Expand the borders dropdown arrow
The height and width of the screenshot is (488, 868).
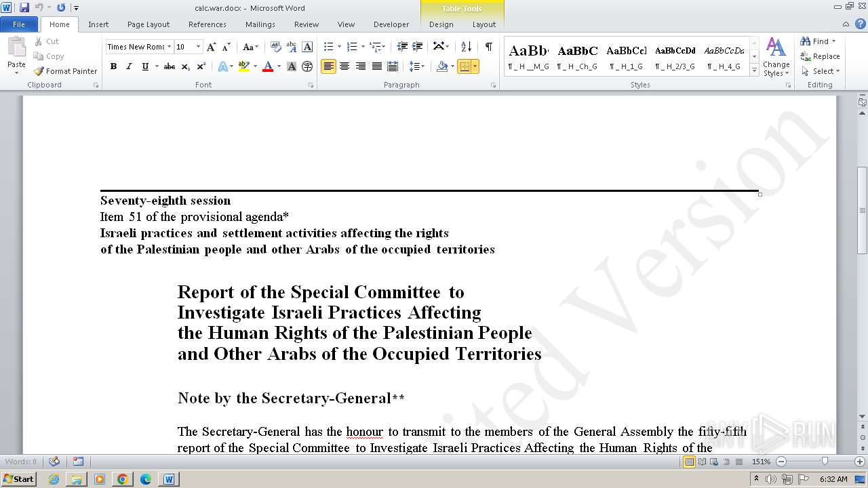pos(475,66)
